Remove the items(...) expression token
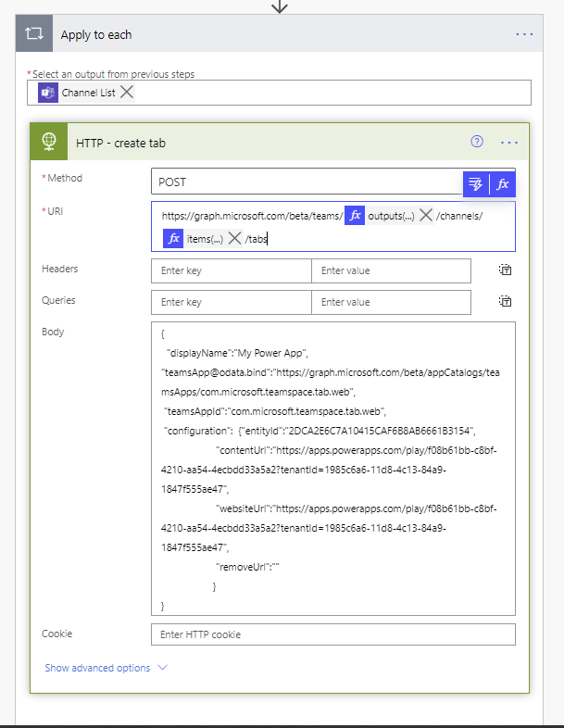This screenshot has height=728, width=564. (x=234, y=238)
